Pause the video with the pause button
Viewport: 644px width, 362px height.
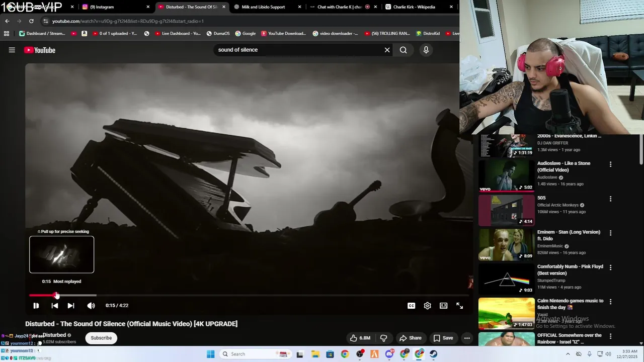(36, 306)
